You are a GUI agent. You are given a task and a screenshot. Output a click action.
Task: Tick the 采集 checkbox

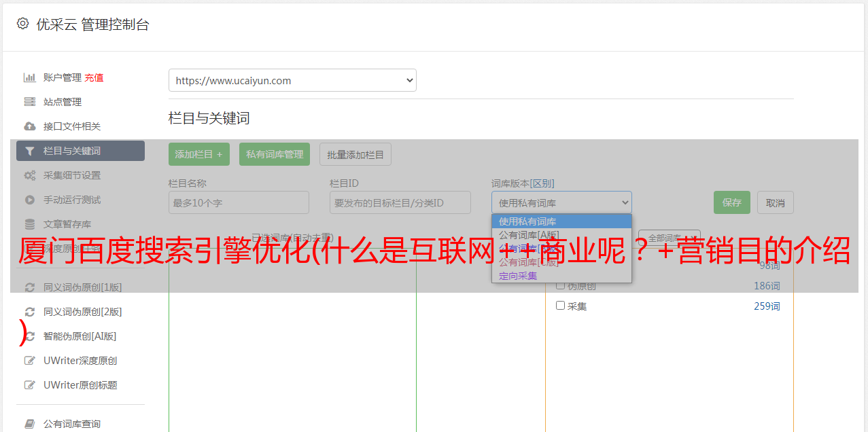coord(561,306)
